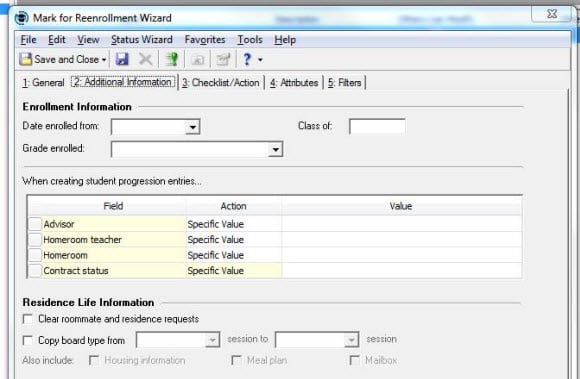Screen dimensions: 580x379
Task: Open the View menu
Action: tap(88, 40)
